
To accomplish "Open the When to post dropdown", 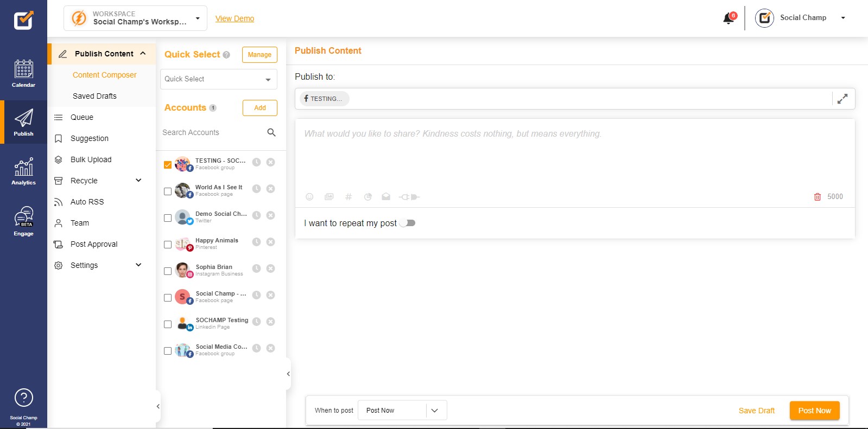I will coord(402,411).
